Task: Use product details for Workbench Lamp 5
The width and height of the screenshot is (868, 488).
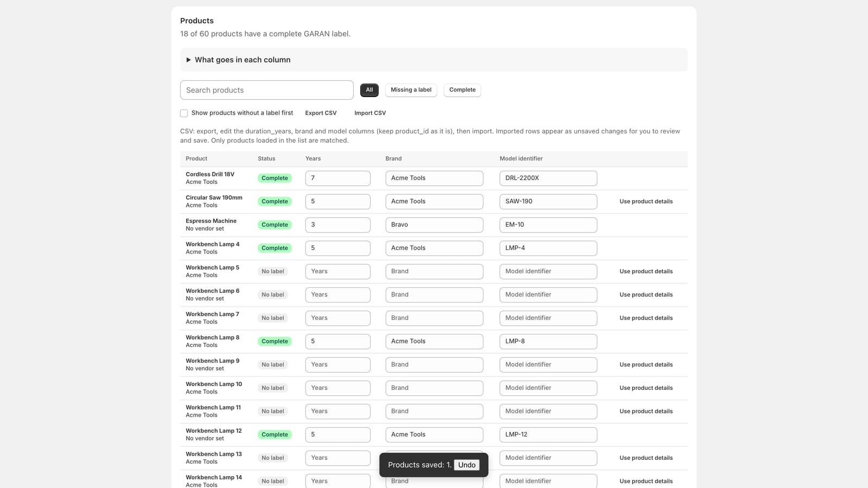Action: point(646,272)
